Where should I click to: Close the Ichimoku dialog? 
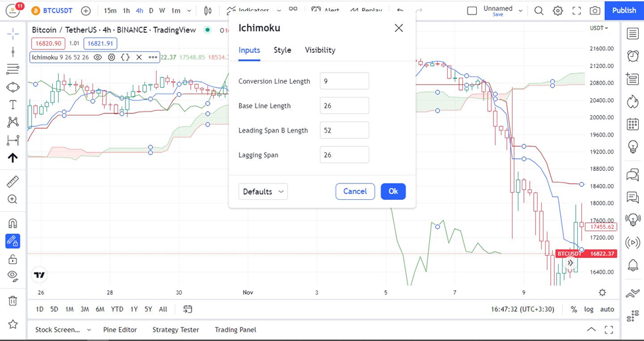click(398, 28)
